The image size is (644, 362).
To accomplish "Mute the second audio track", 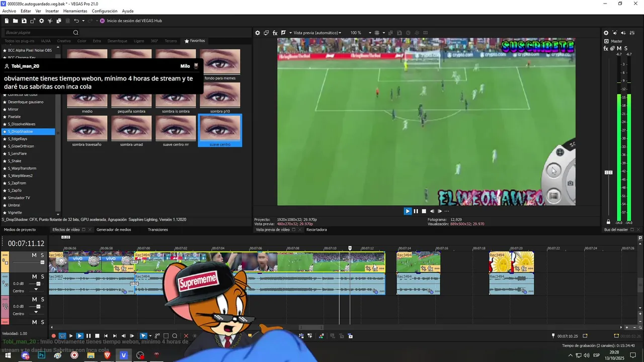I will pyautogui.click(x=34, y=299).
